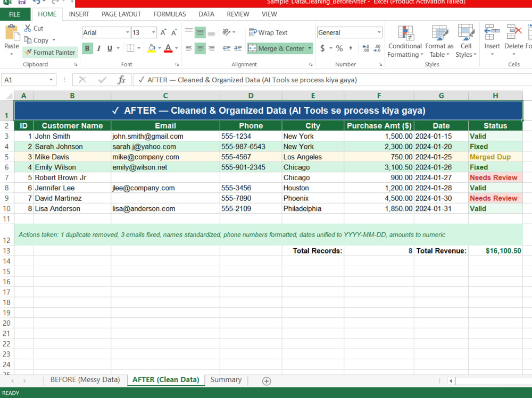The width and height of the screenshot is (532, 398).
Task: Click the Copy icon
Action: click(x=28, y=40)
